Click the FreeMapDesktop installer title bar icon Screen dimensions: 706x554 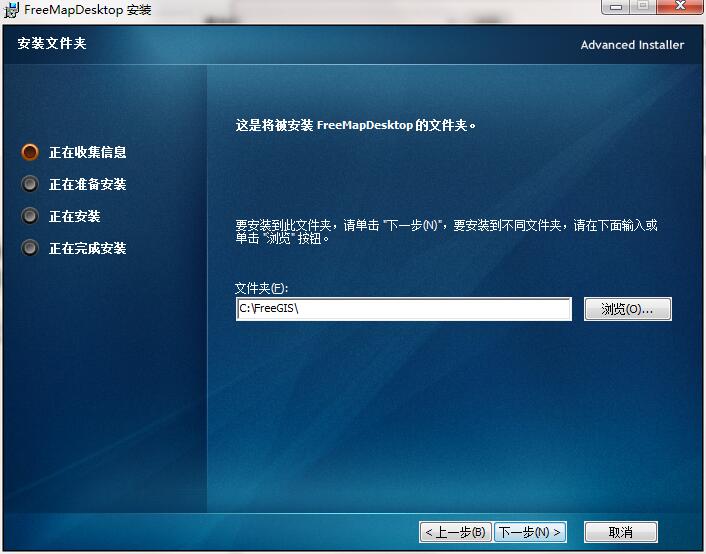11,9
